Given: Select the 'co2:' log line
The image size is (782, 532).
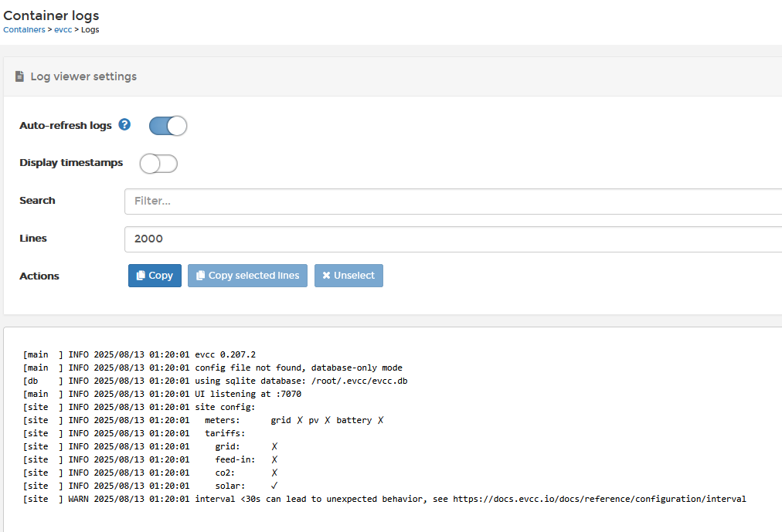Looking at the screenshot, I should click(150, 473).
